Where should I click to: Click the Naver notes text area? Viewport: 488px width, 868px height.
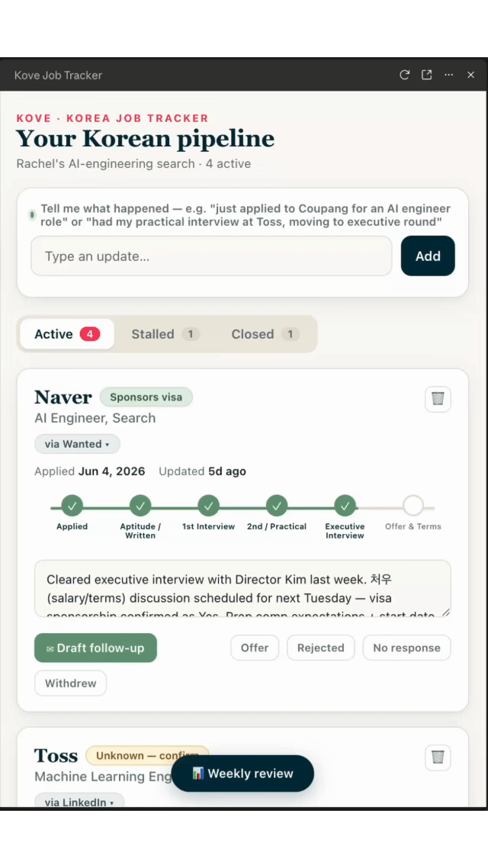tap(242, 588)
